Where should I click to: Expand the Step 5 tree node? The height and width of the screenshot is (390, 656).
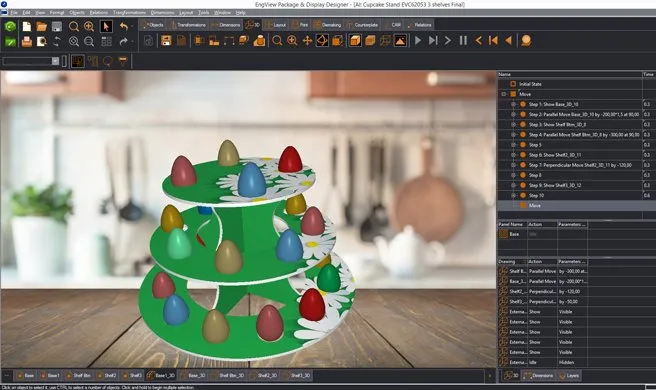[513, 145]
